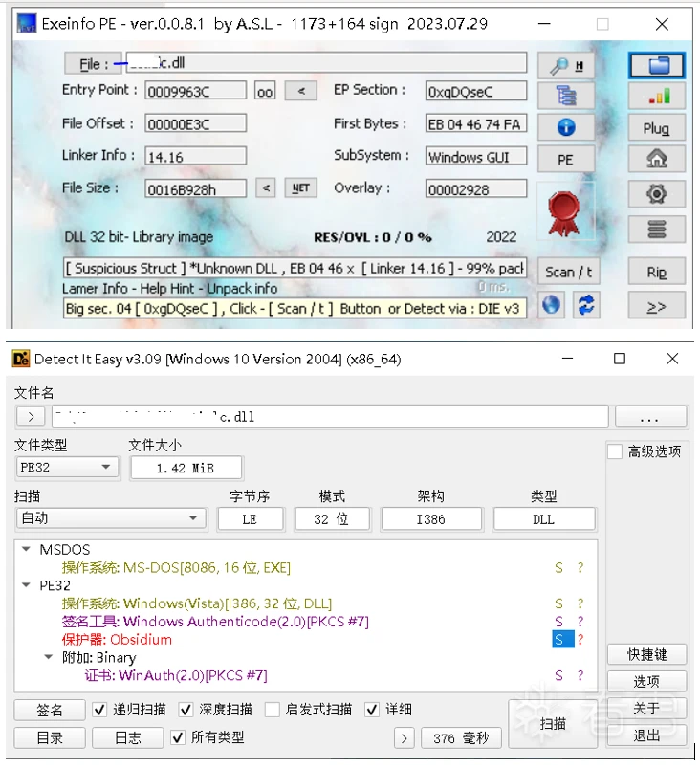Screen dimensions: 700x768
Task: Select the 保护器: Obsidium tree row
Action: 117,639
